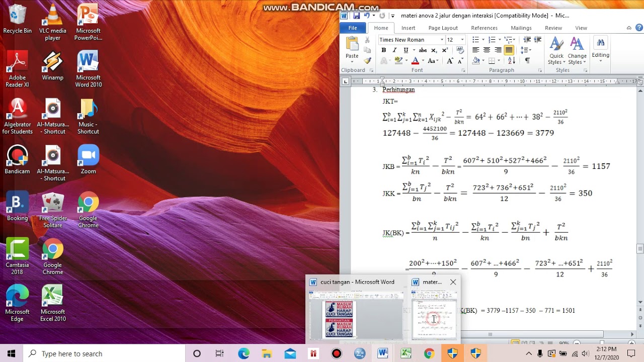Expand the Numbering list dropdown arrow
This screenshot has width=644, height=362.
pyautogui.click(x=499, y=40)
